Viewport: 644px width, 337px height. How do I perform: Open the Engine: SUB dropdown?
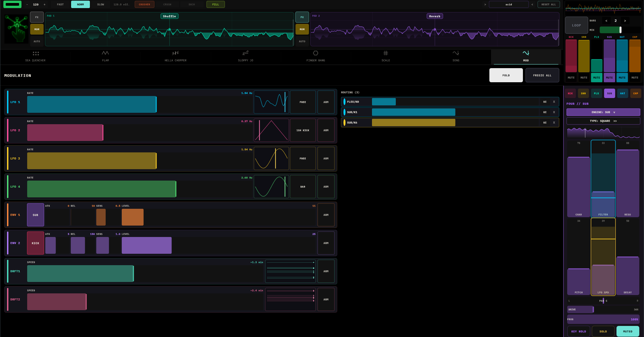pyautogui.click(x=603, y=112)
